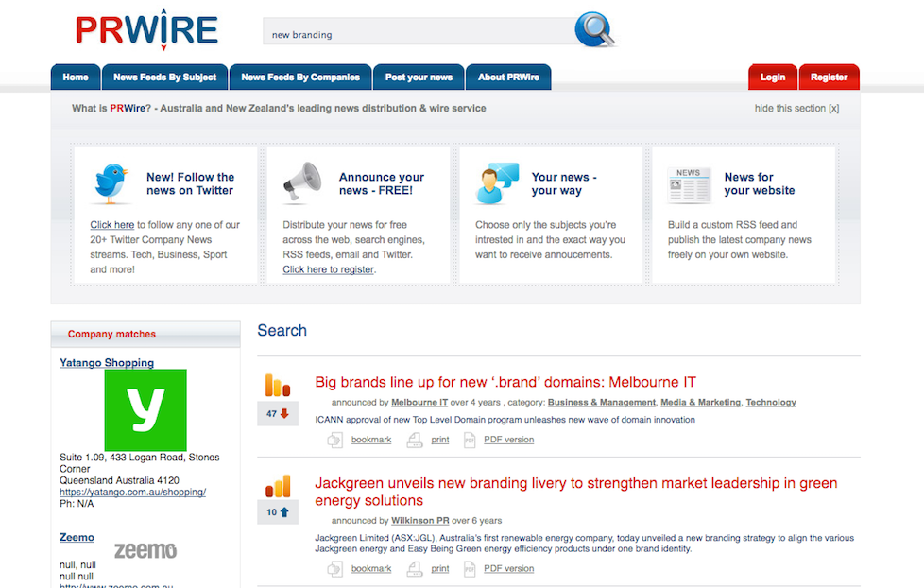Click the megaphone announce icon
This screenshot has width=924, height=588.
(x=302, y=182)
